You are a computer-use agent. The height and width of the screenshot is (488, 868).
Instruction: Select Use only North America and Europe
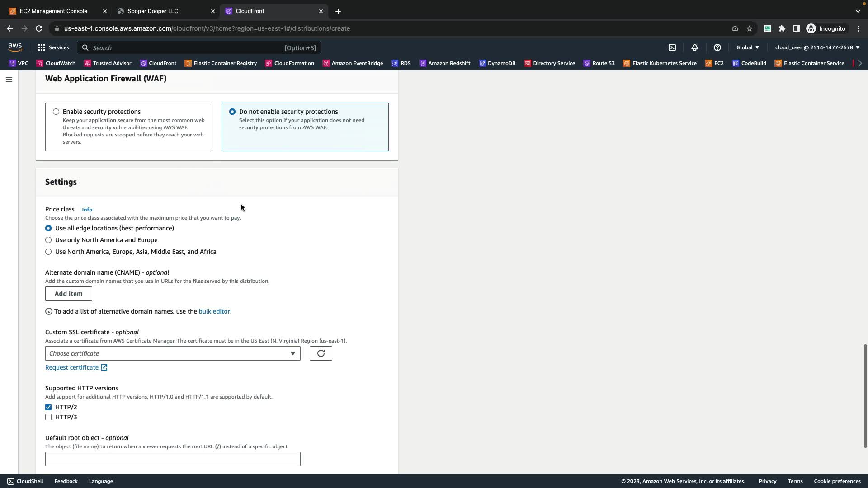click(x=48, y=240)
